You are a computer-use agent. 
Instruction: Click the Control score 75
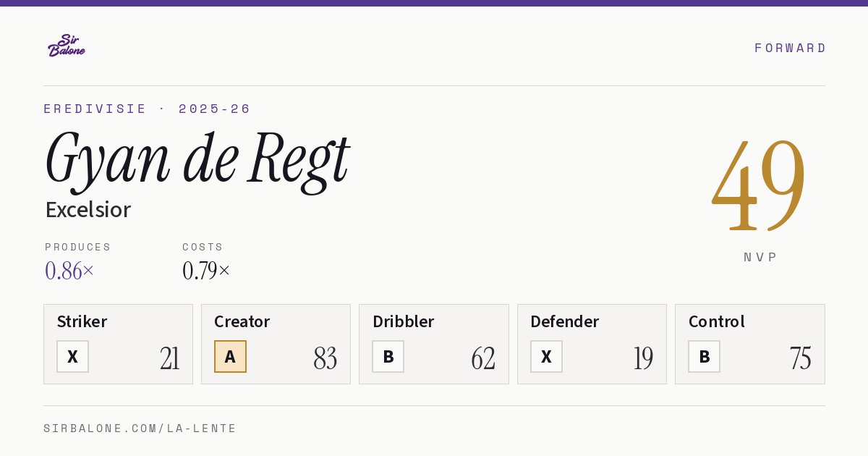coord(800,358)
